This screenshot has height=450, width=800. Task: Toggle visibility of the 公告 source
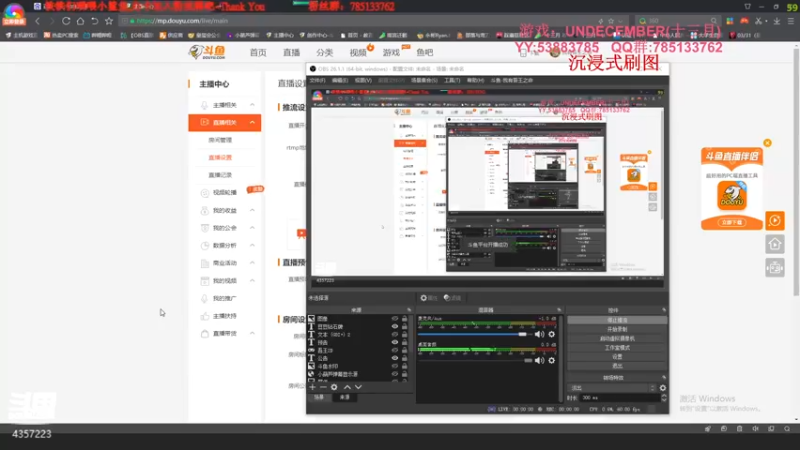394,358
